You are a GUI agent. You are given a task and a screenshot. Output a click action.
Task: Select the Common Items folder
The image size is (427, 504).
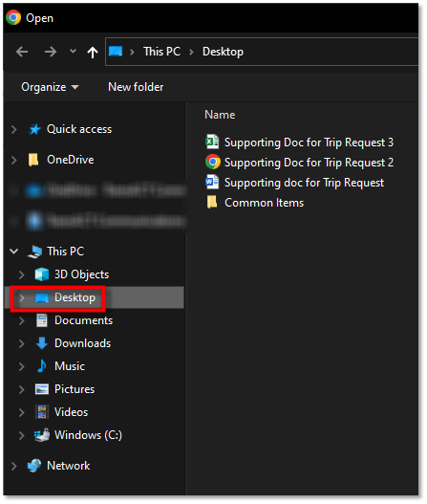click(254, 203)
